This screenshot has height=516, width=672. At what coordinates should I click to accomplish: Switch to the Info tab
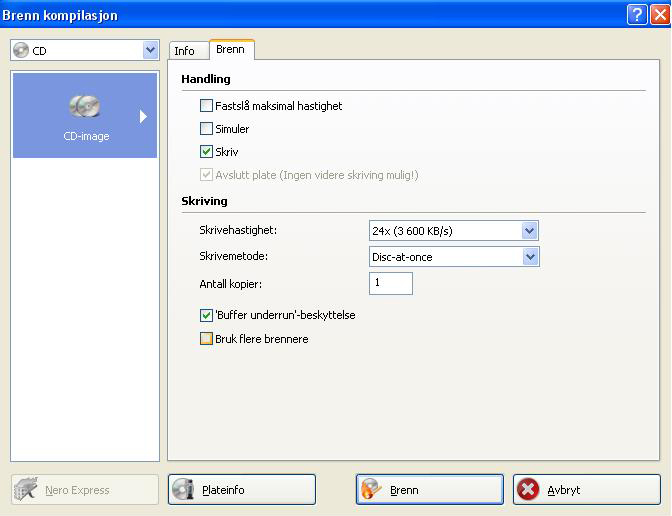pos(189,51)
